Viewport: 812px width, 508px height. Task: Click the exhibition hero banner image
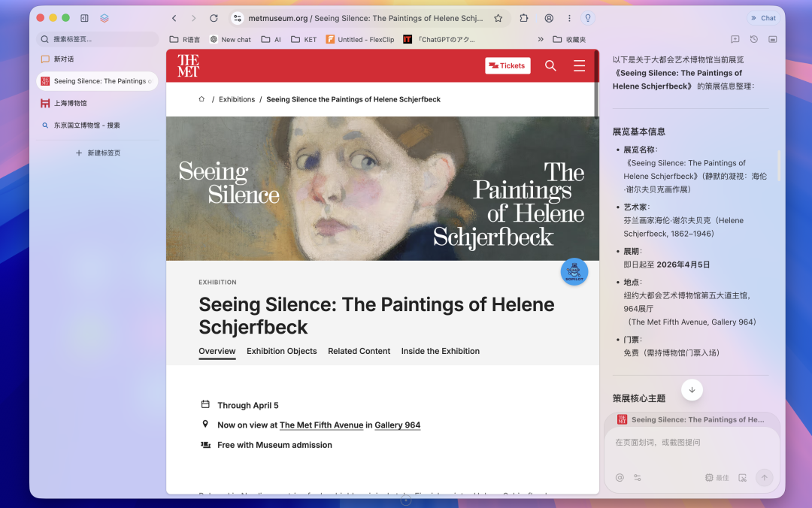pyautogui.click(x=383, y=189)
